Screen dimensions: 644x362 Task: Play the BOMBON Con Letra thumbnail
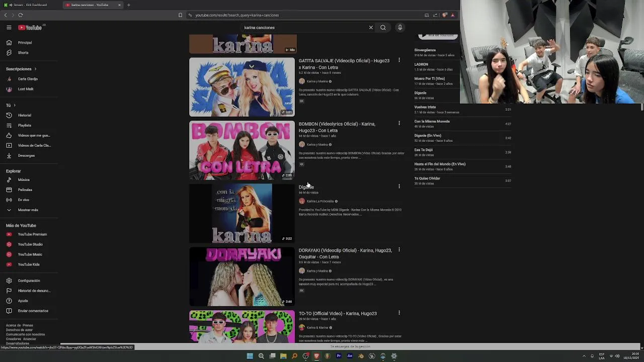[x=242, y=150]
